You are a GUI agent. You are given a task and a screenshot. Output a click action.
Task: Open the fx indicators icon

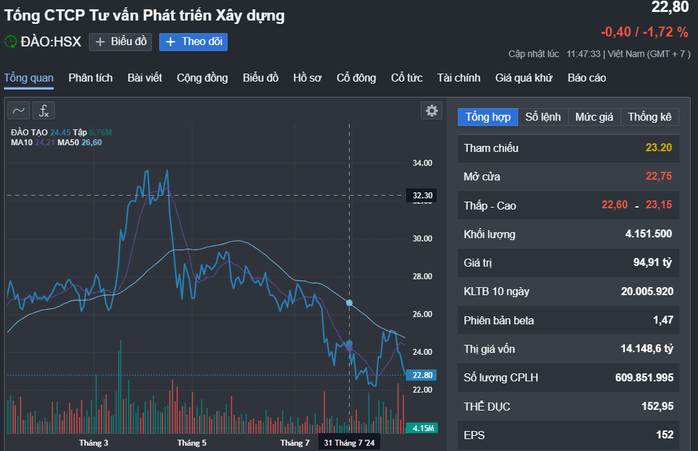44,110
